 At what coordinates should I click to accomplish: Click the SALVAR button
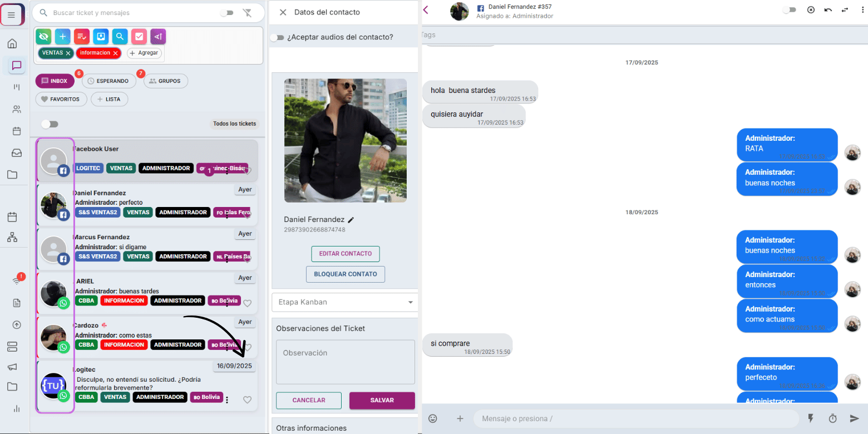pyautogui.click(x=382, y=401)
